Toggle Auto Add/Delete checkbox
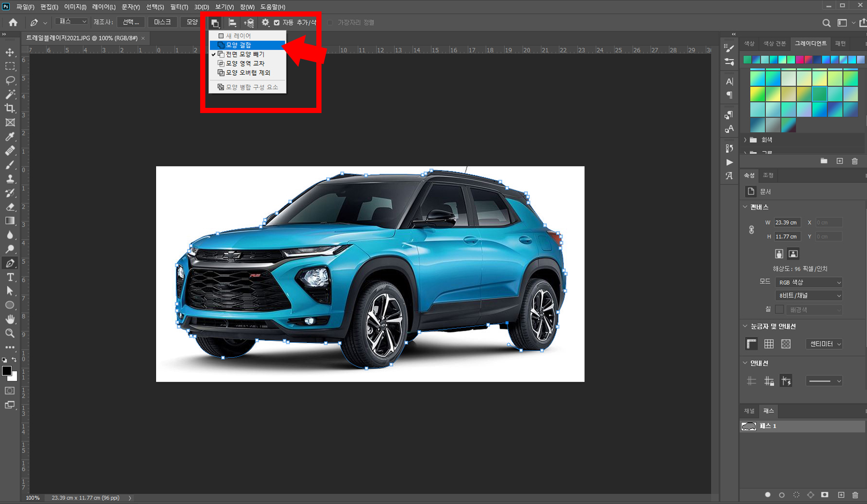The height and width of the screenshot is (504, 867). point(276,23)
